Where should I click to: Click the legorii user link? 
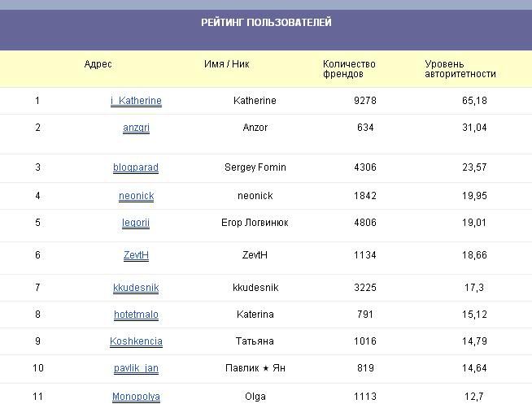pyautogui.click(x=136, y=223)
